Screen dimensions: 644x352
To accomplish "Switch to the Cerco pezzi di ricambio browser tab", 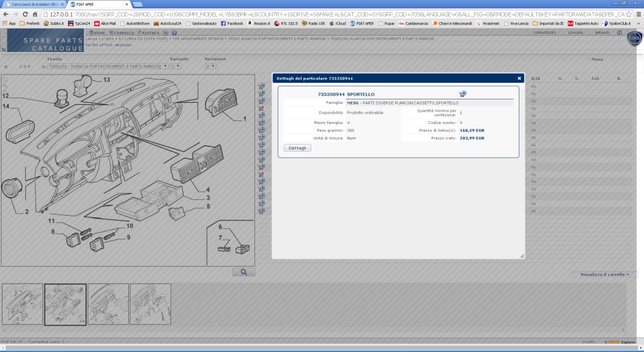I will click(34, 4).
